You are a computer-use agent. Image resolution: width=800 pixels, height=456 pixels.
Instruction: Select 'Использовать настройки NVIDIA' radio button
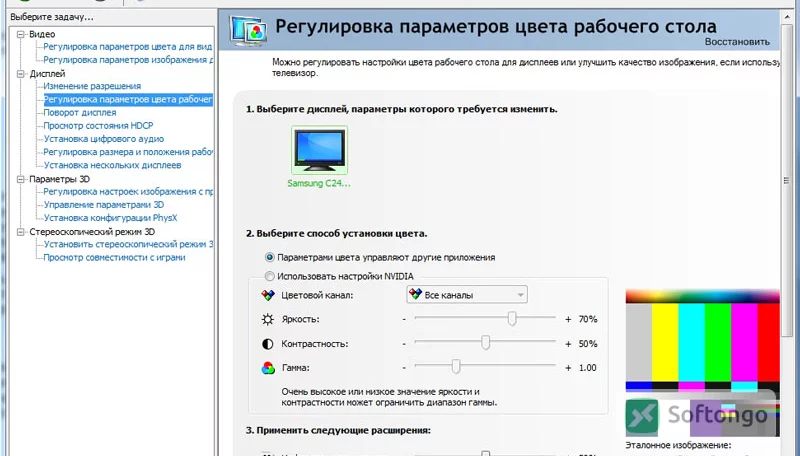click(269, 276)
